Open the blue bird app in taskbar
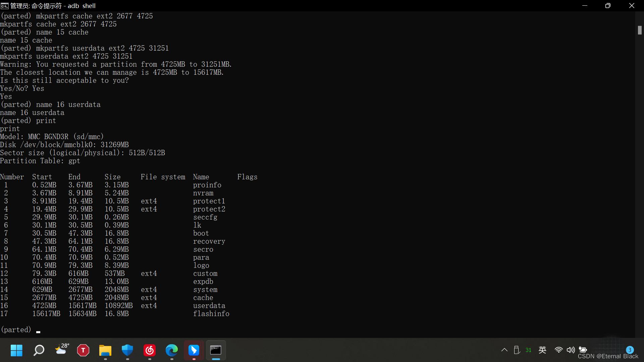Image resolution: width=644 pixels, height=362 pixels. (194, 350)
